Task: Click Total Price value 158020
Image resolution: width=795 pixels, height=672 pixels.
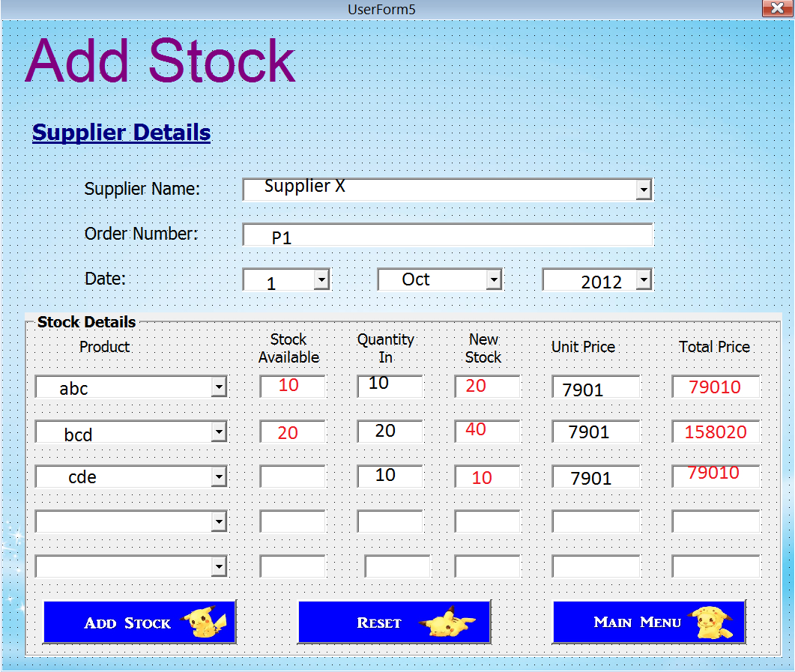Action: point(716,432)
